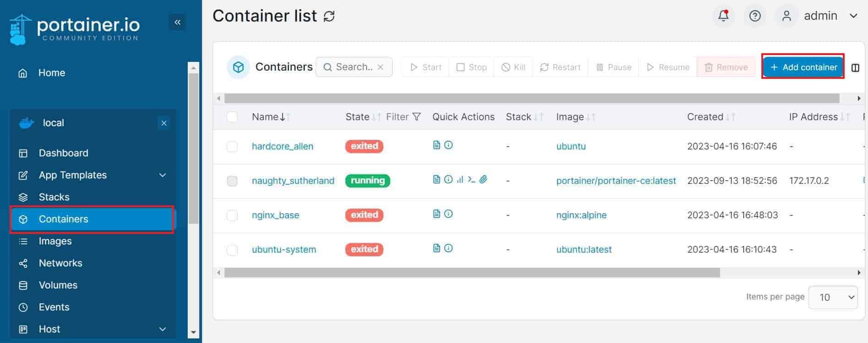
Task: View logs for naughty_sutherland container
Action: (437, 179)
